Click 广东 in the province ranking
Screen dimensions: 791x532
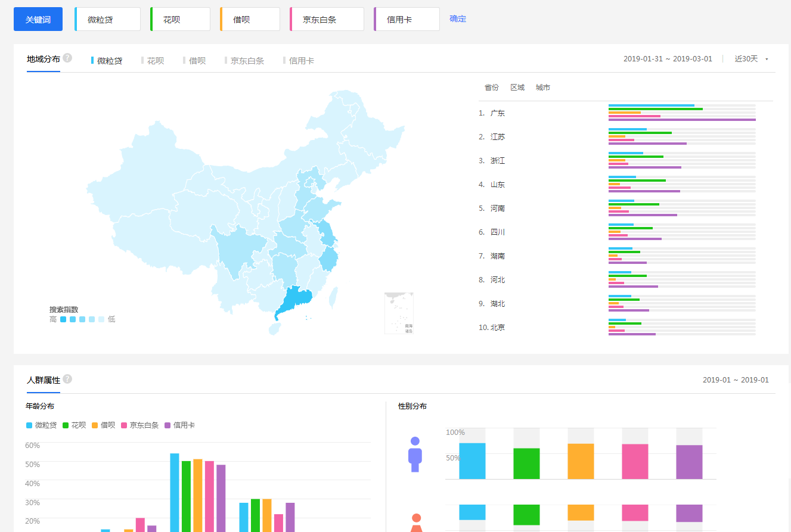click(x=498, y=113)
